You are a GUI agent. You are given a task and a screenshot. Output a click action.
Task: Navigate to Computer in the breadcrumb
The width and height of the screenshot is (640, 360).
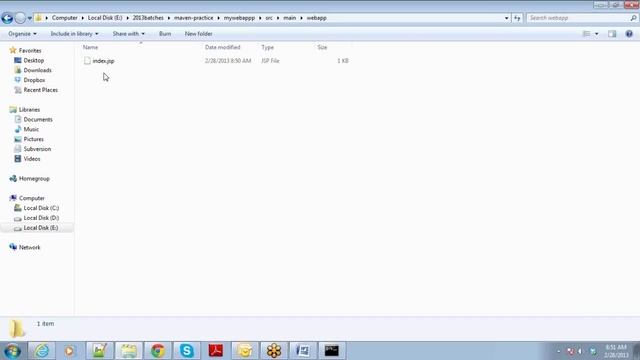coord(64,18)
